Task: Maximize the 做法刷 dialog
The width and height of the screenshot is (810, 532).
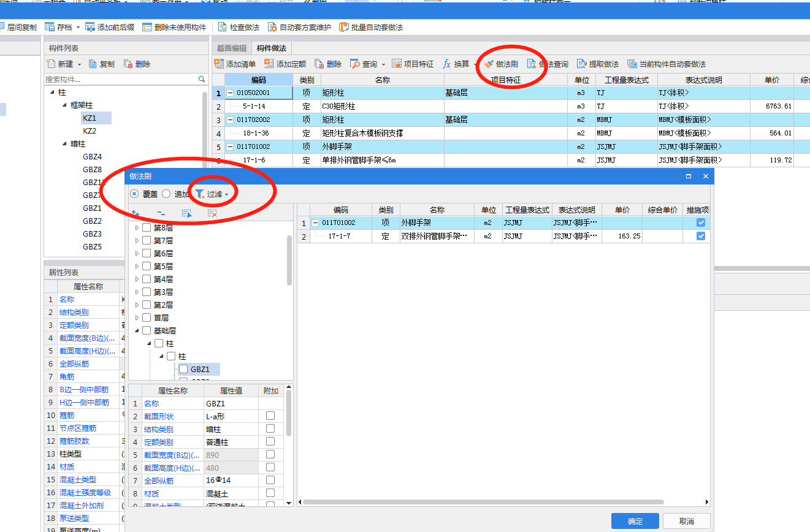Action: (689, 177)
